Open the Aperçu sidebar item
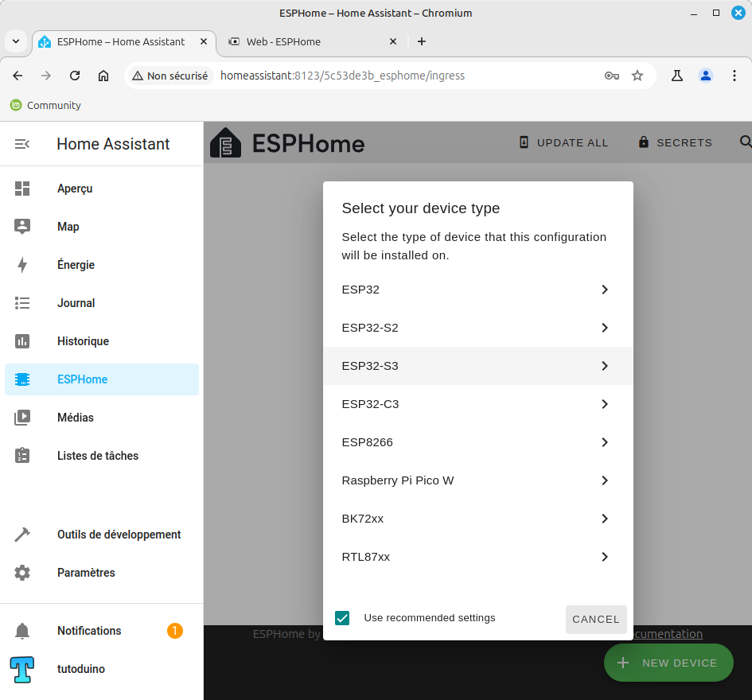752x700 pixels. pyautogui.click(x=102, y=189)
